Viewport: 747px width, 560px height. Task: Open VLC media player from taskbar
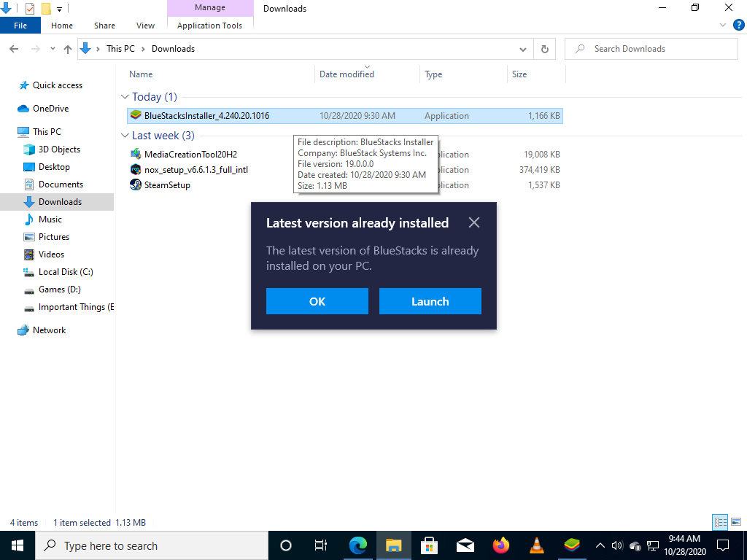pos(536,545)
